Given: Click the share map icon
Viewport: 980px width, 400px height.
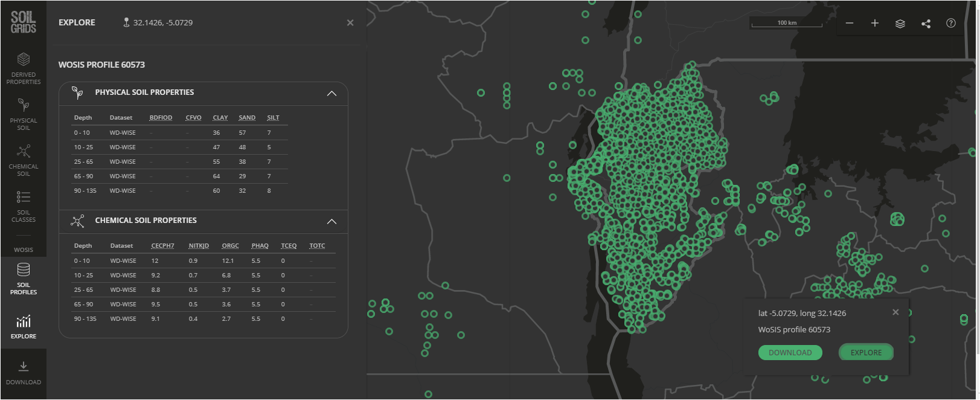Looking at the screenshot, I should pyautogui.click(x=926, y=24).
